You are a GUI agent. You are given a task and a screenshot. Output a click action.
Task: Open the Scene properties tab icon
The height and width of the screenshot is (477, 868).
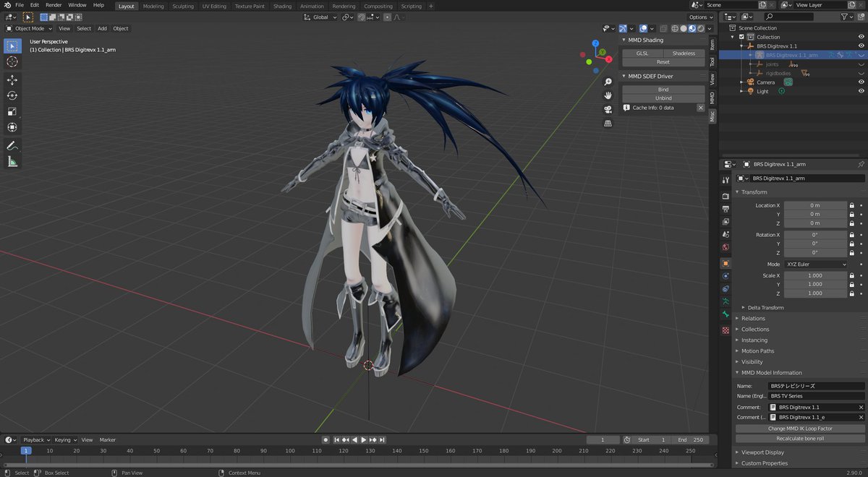(x=726, y=235)
